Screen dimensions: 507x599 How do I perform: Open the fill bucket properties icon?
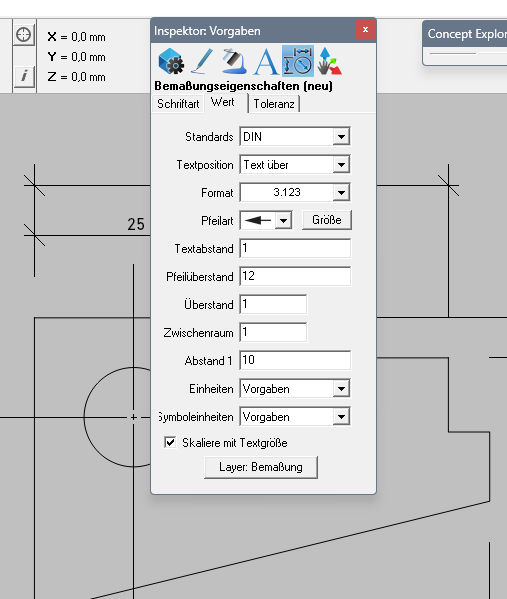point(234,61)
